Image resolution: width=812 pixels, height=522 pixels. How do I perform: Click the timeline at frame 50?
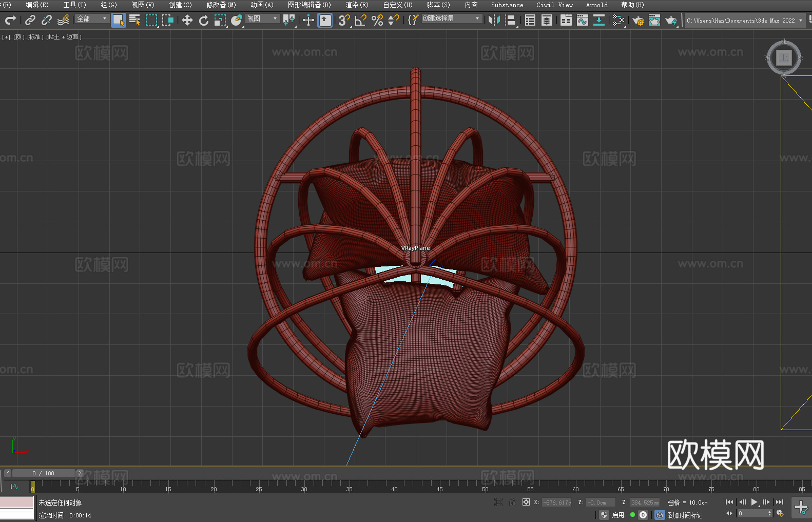(485, 486)
